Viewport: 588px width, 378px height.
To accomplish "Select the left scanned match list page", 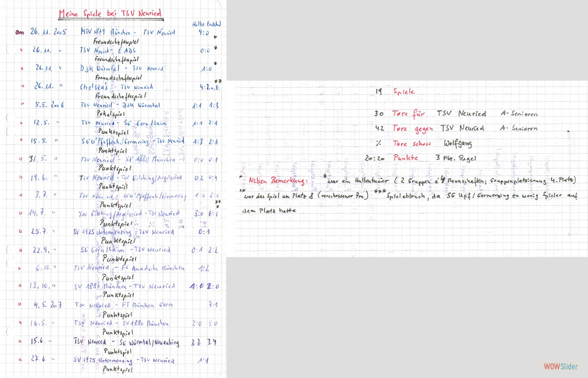I will pyautogui.click(x=113, y=189).
